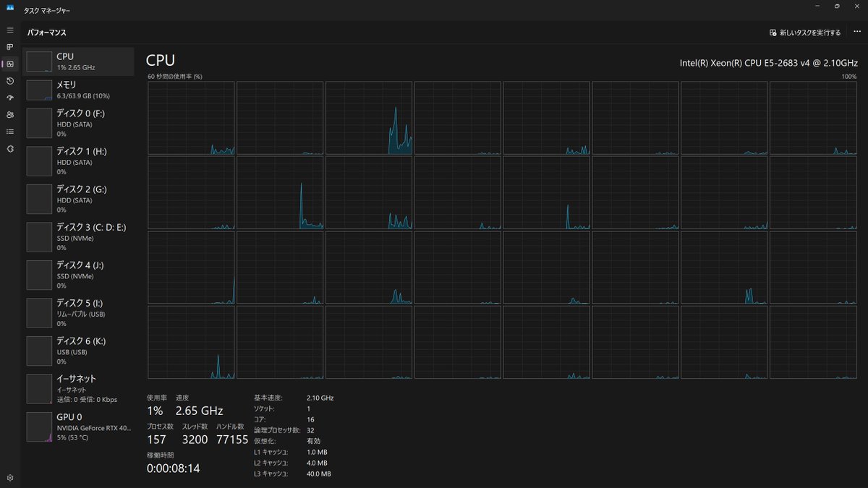868x488 pixels.
Task: Click the handle count value 77155
Action: 232,439
